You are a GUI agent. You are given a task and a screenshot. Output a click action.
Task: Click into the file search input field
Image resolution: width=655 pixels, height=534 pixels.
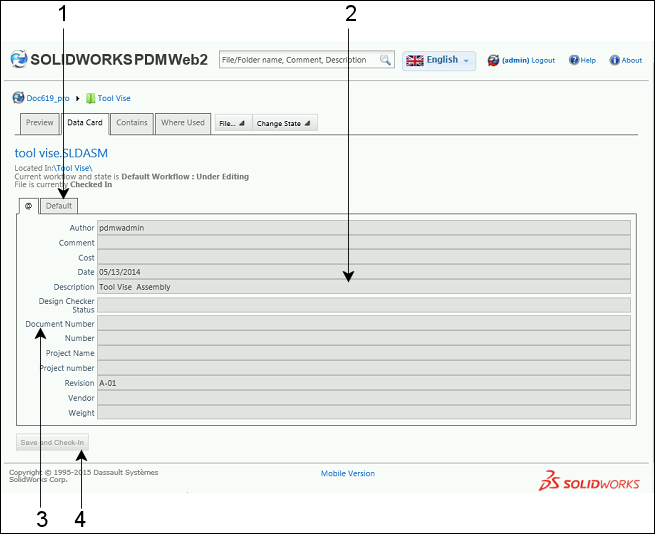click(x=298, y=60)
